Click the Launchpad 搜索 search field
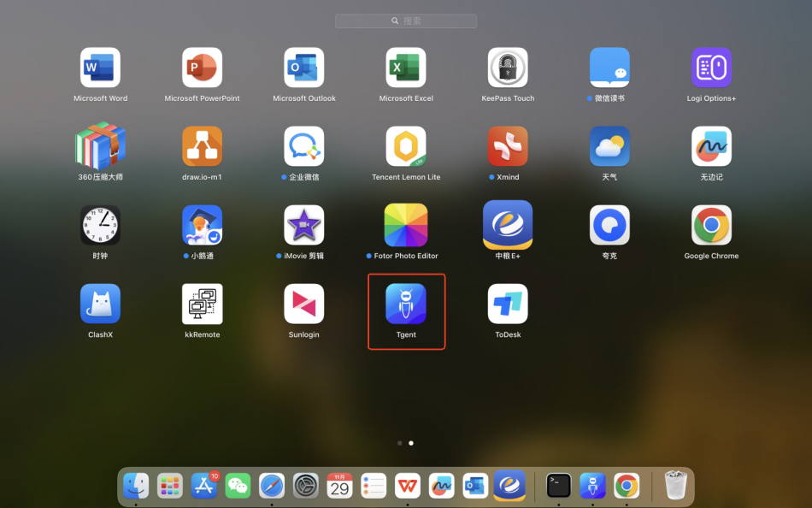812x508 pixels. tap(405, 21)
